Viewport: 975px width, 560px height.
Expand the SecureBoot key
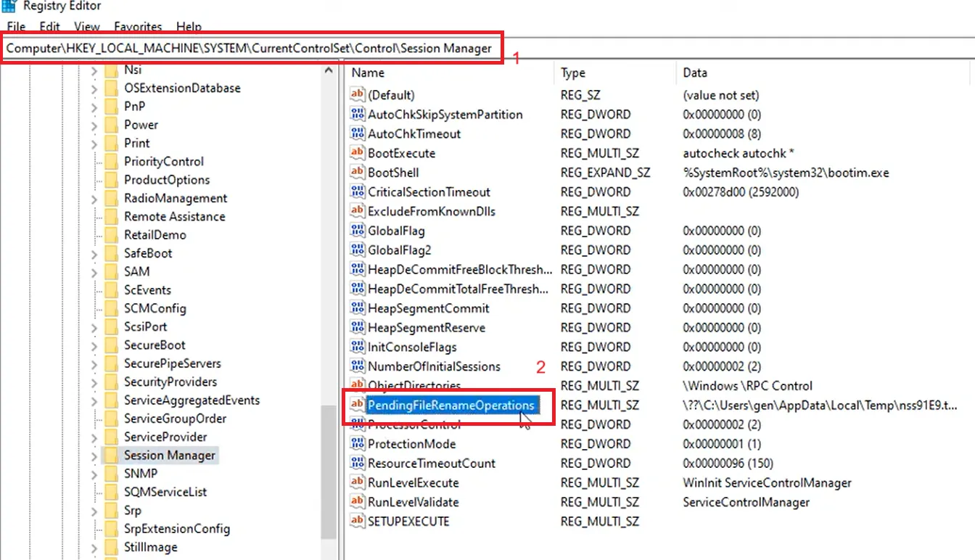click(94, 345)
